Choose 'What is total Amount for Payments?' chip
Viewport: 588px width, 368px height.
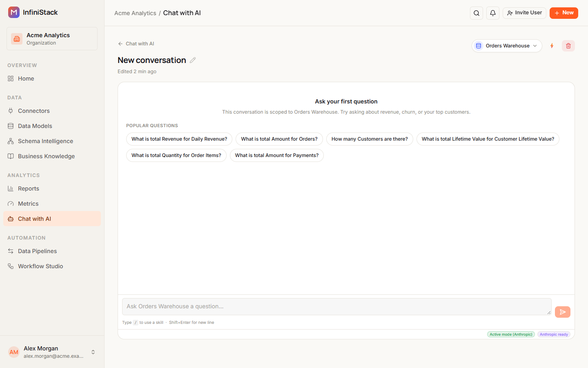coord(277,155)
